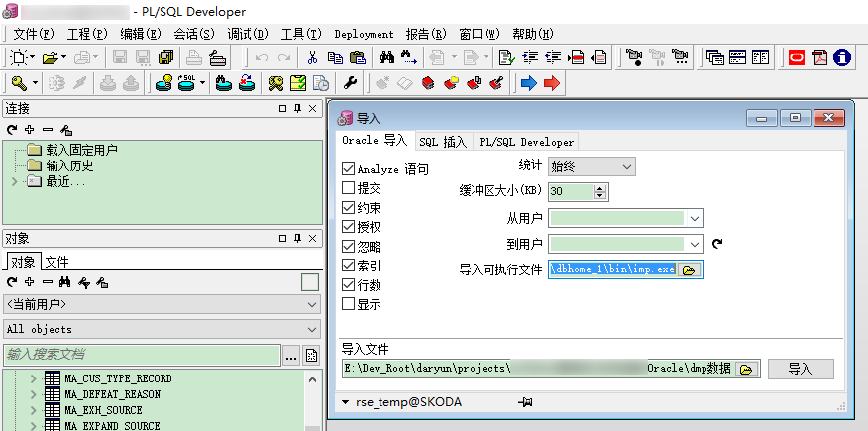Uncheck the 忽略 checkbox
The height and width of the screenshot is (431, 868).
point(348,246)
